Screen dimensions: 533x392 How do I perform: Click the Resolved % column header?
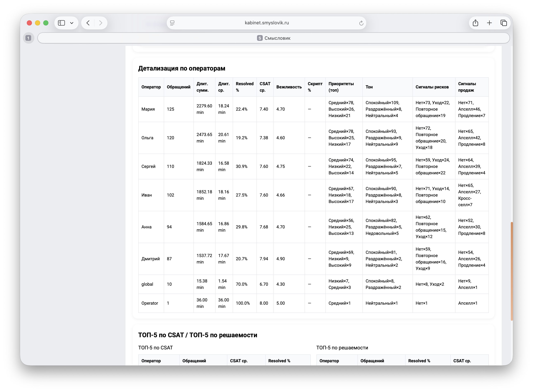(244, 87)
